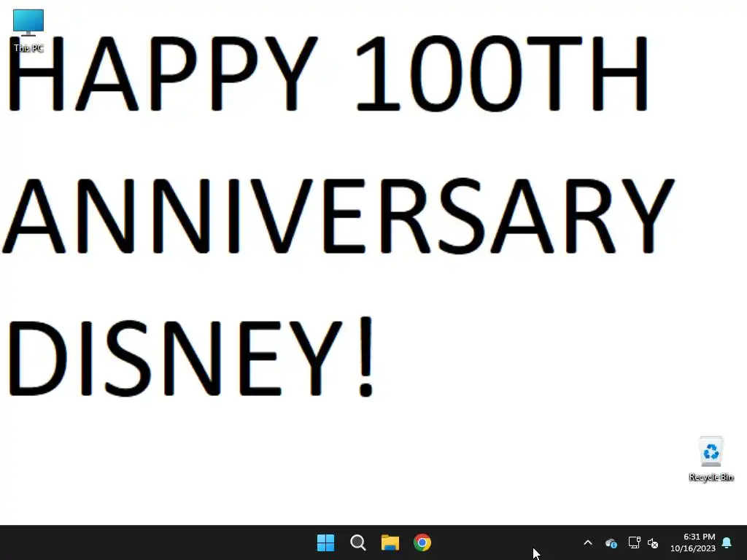
Task: Open the notifications bell icon
Action: [x=727, y=542]
